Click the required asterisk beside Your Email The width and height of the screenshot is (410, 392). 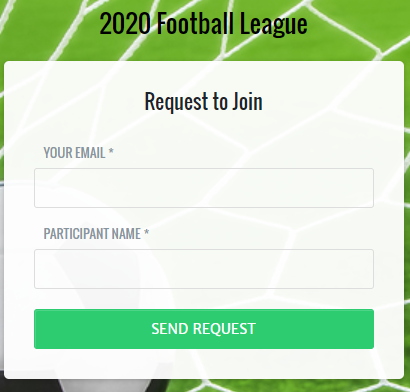[x=111, y=152]
